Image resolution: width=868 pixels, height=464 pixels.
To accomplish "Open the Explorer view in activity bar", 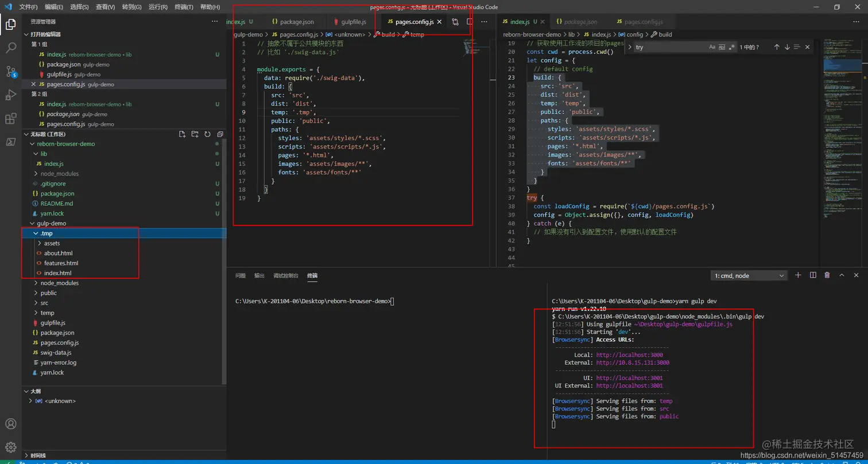I will point(10,24).
